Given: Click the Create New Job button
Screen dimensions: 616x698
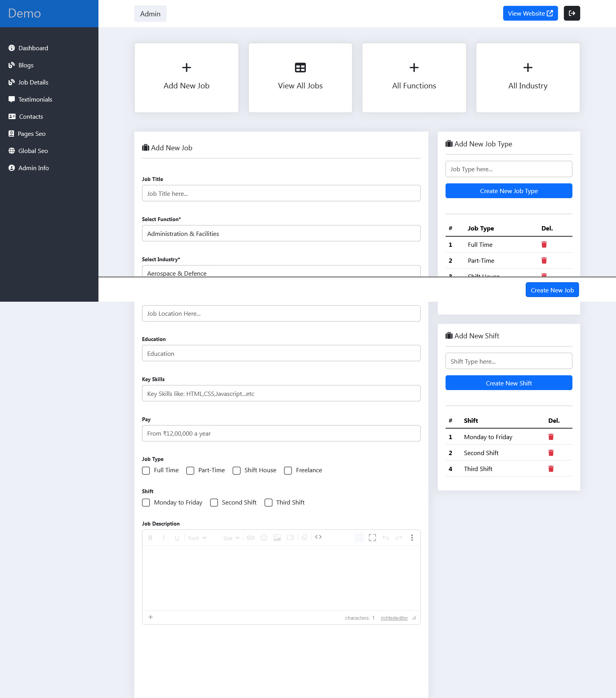Looking at the screenshot, I should click(552, 290).
